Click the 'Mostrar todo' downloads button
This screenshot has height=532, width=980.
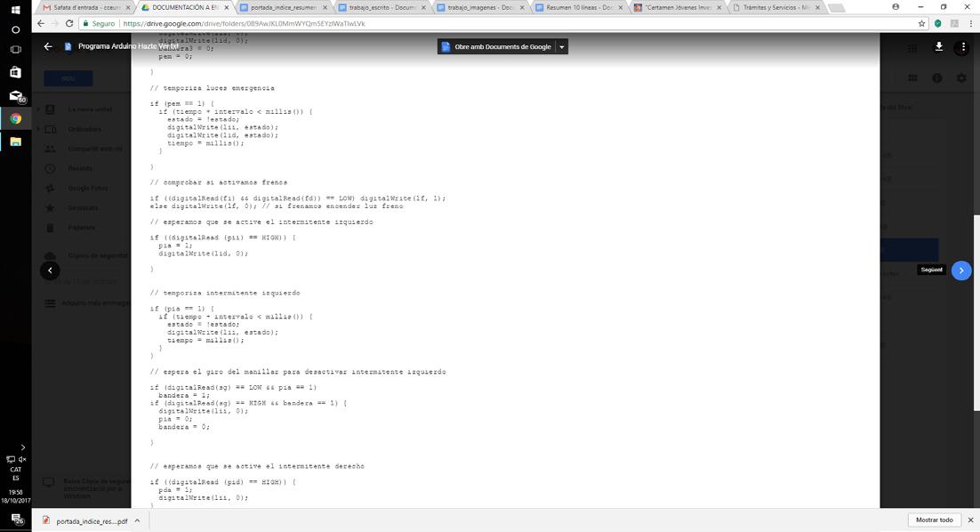pos(935,520)
